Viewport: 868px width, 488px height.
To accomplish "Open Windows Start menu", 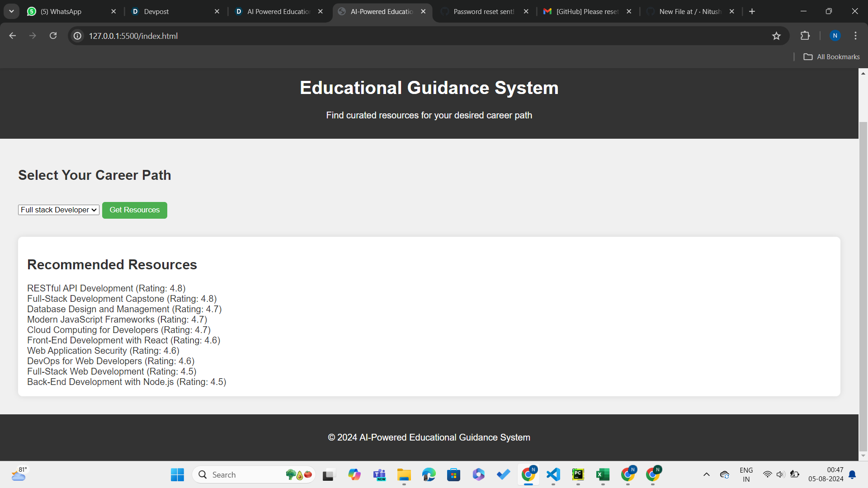I will click(177, 474).
